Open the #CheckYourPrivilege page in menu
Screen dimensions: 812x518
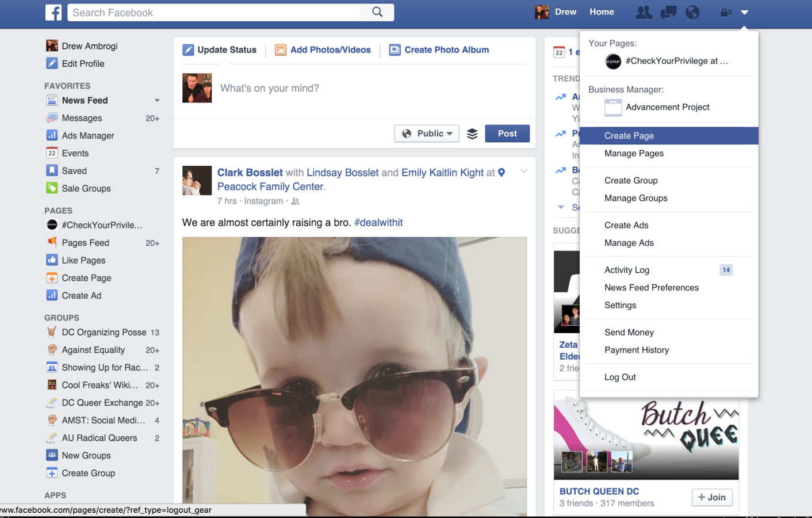667,61
